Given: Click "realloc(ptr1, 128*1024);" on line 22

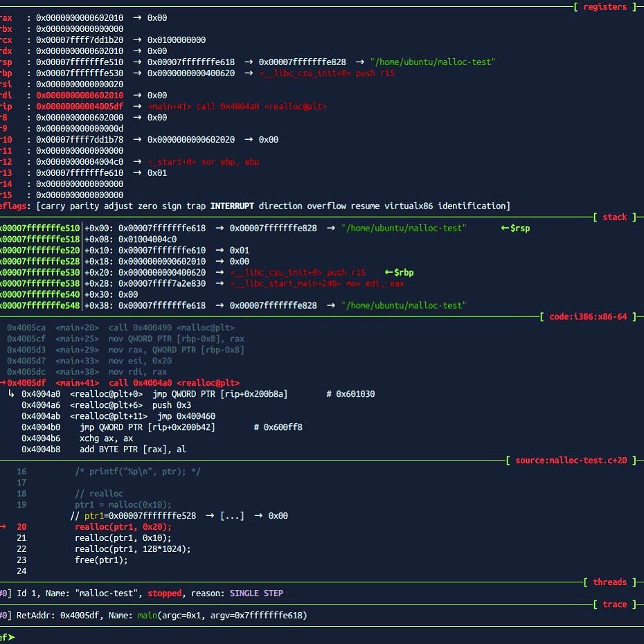Looking at the screenshot, I should (133, 549).
